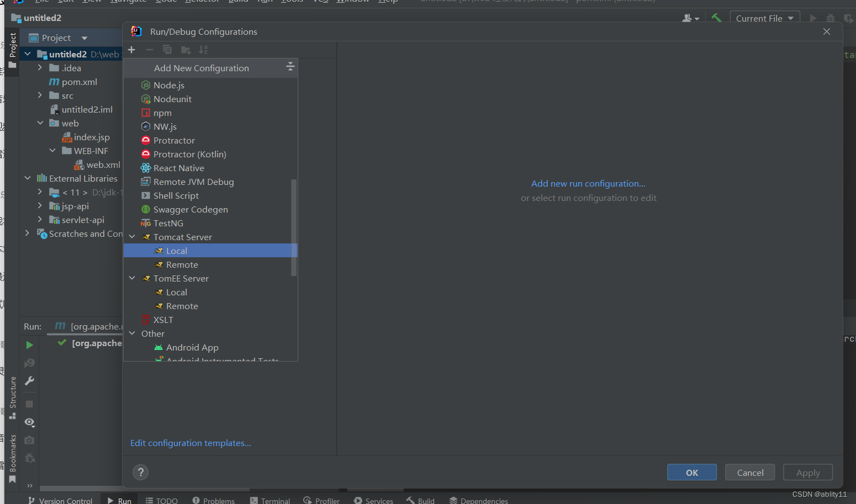Click the OK button
The height and width of the screenshot is (504, 856).
692,473
